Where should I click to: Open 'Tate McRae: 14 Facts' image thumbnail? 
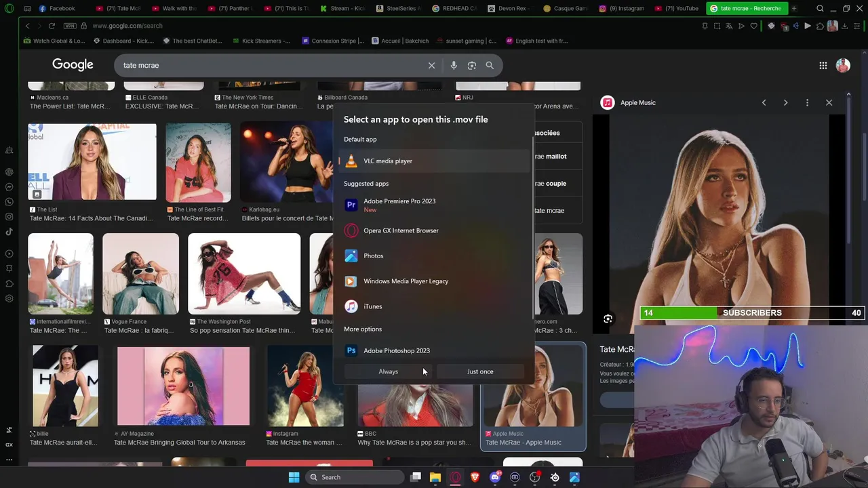[92, 162]
